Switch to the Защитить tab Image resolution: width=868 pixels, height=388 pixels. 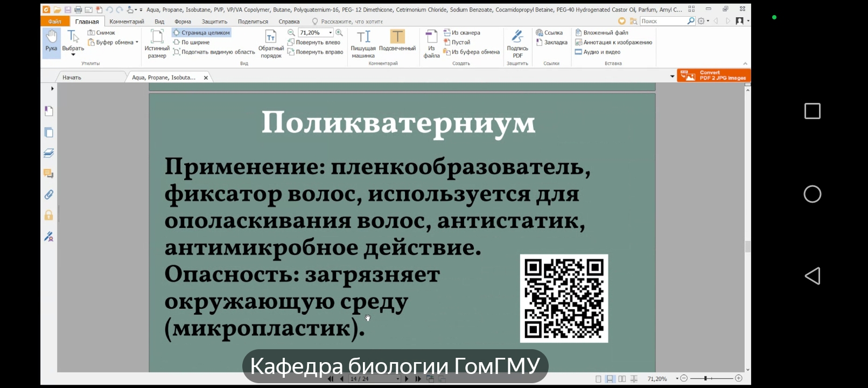[x=214, y=22]
